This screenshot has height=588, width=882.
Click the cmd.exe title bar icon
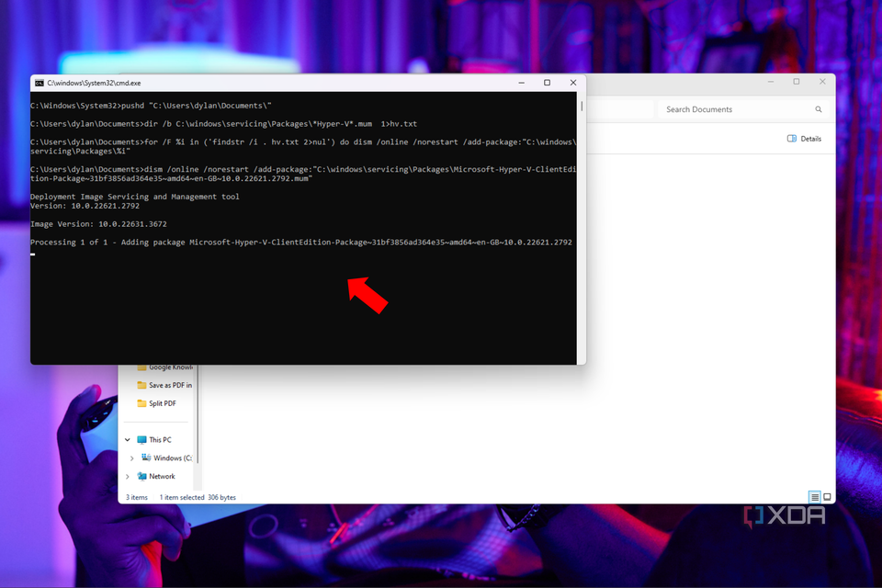coord(40,84)
